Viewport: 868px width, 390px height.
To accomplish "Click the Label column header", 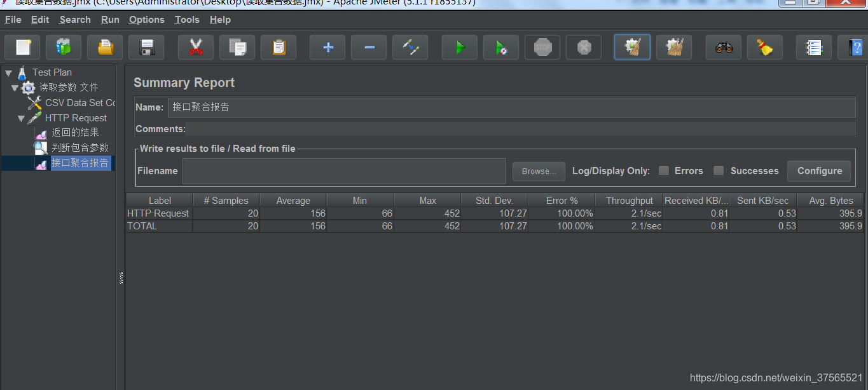I will click(160, 200).
